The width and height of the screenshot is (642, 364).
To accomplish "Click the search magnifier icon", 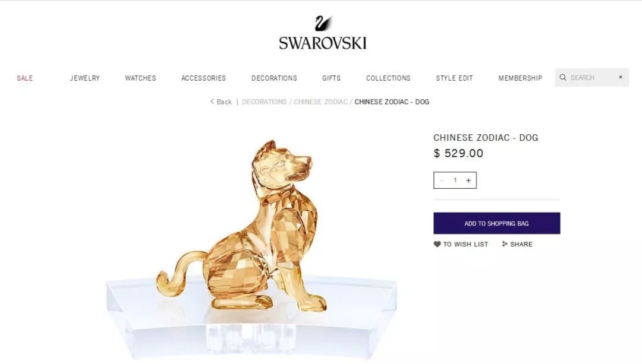I will 563,77.
